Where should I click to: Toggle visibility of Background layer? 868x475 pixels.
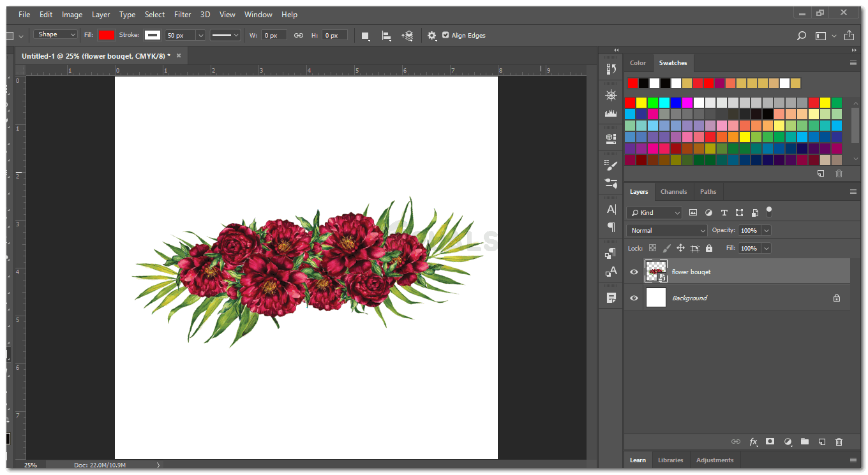[634, 298]
